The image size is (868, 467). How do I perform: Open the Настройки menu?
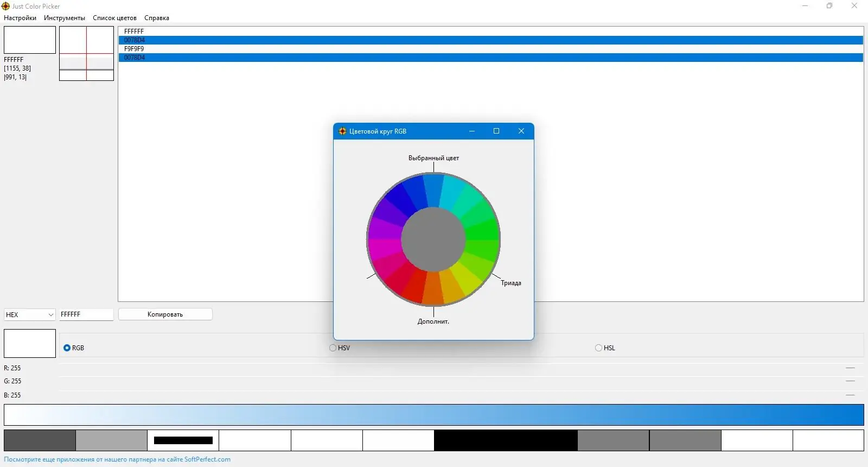click(20, 18)
